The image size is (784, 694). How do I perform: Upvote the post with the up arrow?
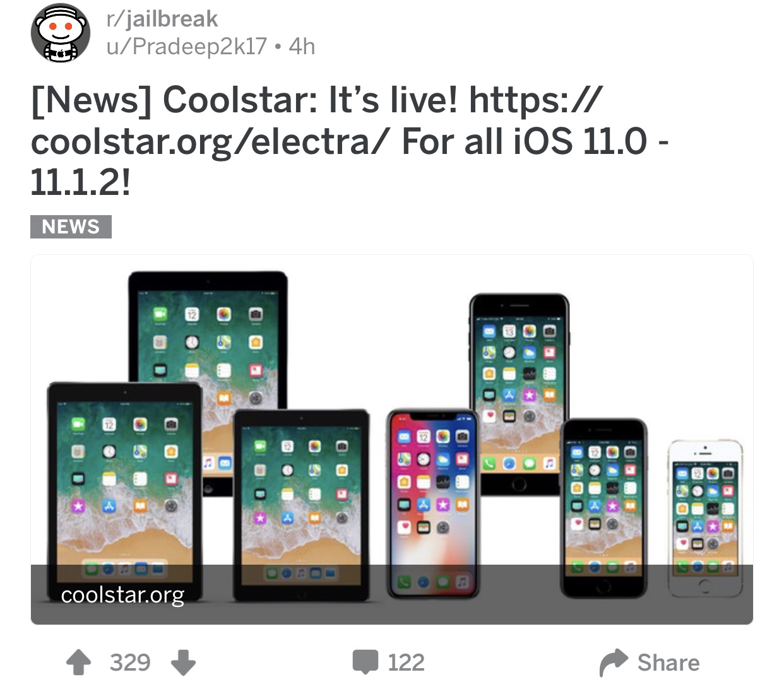pos(79,662)
